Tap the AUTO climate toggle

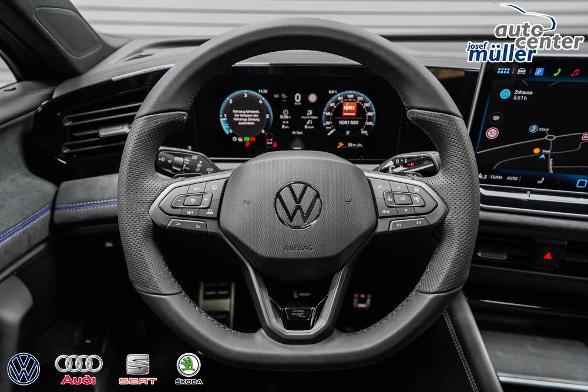click(x=512, y=177)
